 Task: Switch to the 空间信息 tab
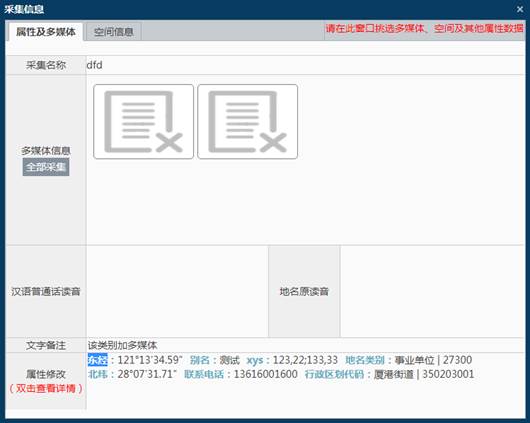tap(113, 32)
